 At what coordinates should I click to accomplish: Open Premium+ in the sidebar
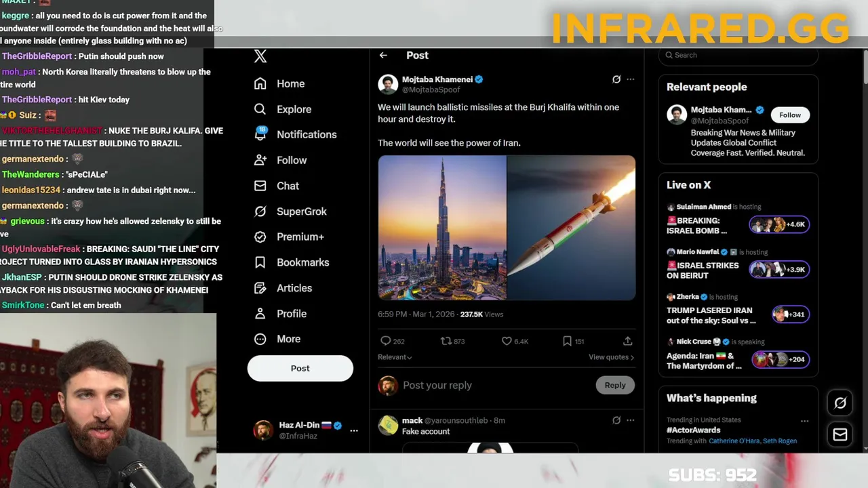[289, 237]
